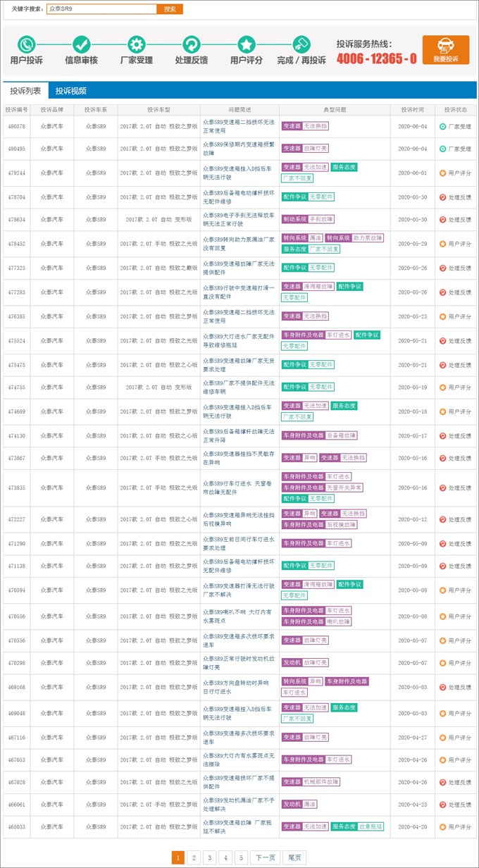Click 处理反馈 status icon of complaint 477323
This screenshot has width=479, height=868.
point(442,268)
